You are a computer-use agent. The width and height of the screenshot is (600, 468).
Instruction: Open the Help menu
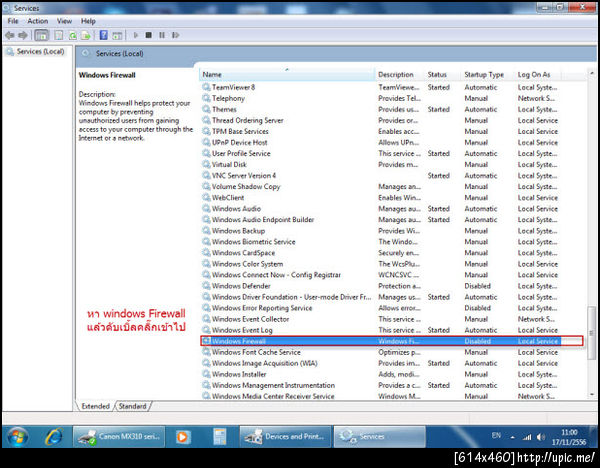88,21
